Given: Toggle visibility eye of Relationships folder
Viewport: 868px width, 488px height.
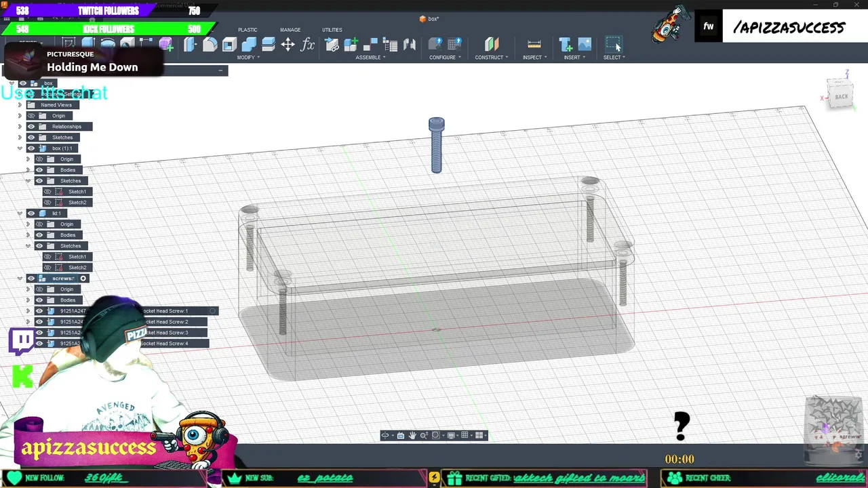Looking at the screenshot, I should [x=31, y=127].
